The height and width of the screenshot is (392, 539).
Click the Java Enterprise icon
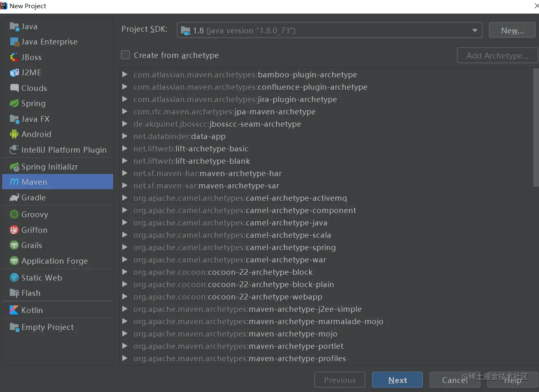pyautogui.click(x=14, y=42)
